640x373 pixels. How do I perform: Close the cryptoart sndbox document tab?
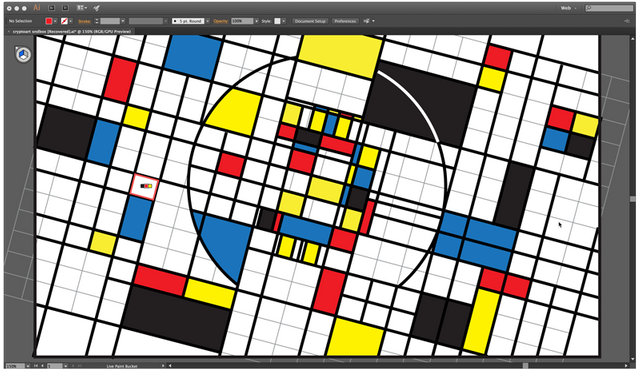(x=9, y=31)
